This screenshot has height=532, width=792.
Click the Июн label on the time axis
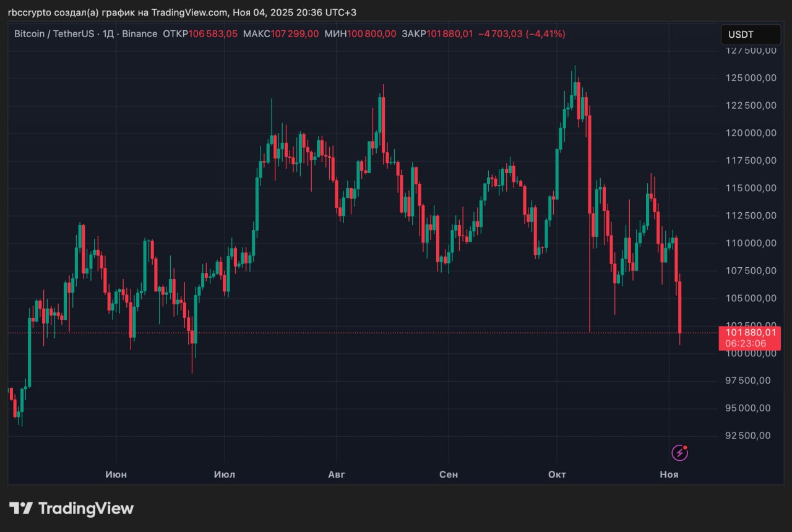116,474
